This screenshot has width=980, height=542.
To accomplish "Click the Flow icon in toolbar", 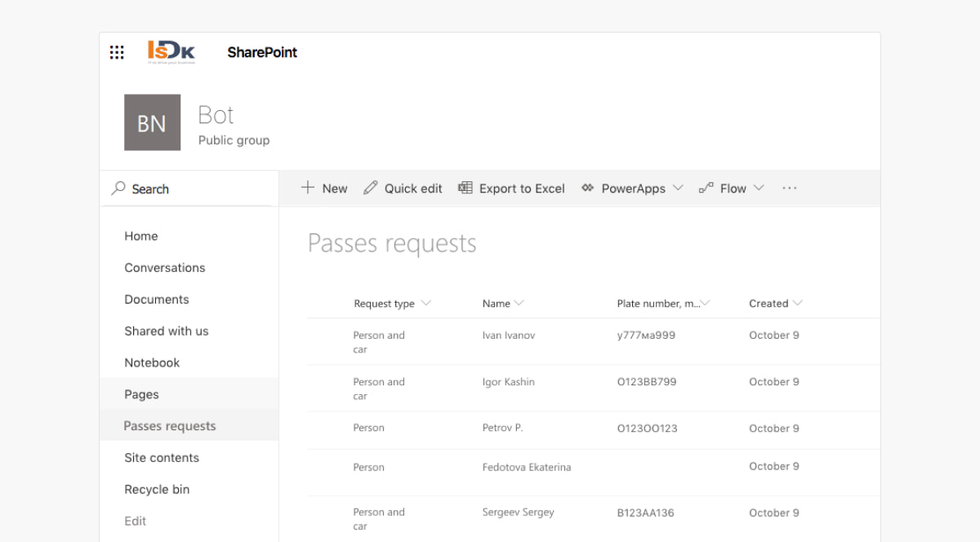I will [x=706, y=188].
